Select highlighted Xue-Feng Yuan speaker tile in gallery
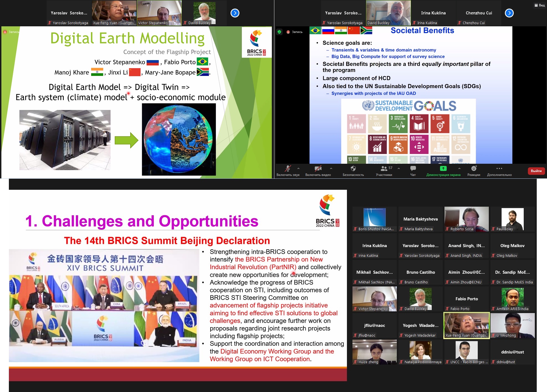547x392 pixels. pos(467,325)
